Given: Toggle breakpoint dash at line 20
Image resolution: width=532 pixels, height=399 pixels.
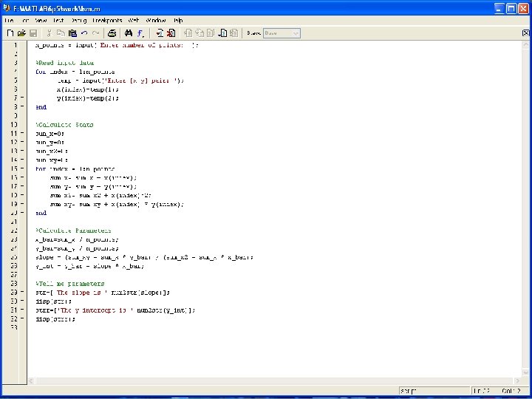Looking at the screenshot, I should 22,213.
